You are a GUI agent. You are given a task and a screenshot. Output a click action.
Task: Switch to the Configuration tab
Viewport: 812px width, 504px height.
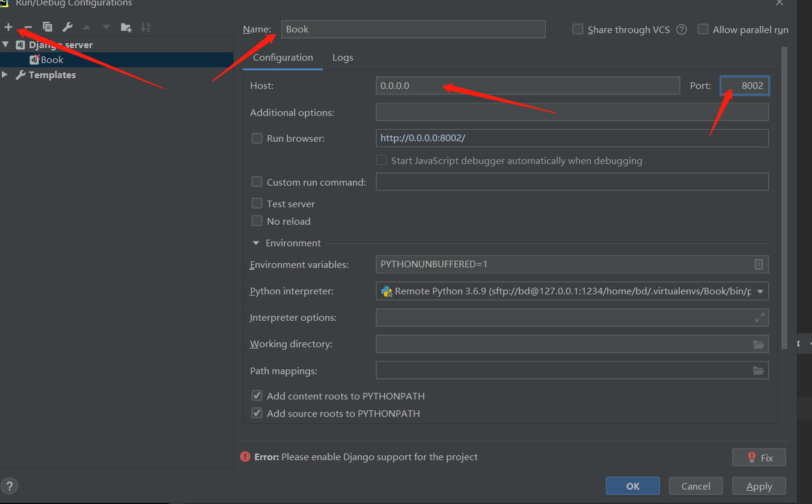click(x=282, y=58)
